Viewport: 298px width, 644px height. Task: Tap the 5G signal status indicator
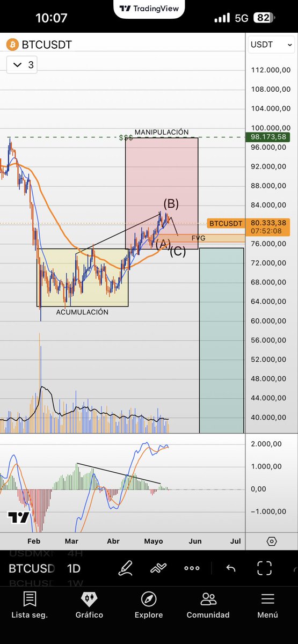242,18
